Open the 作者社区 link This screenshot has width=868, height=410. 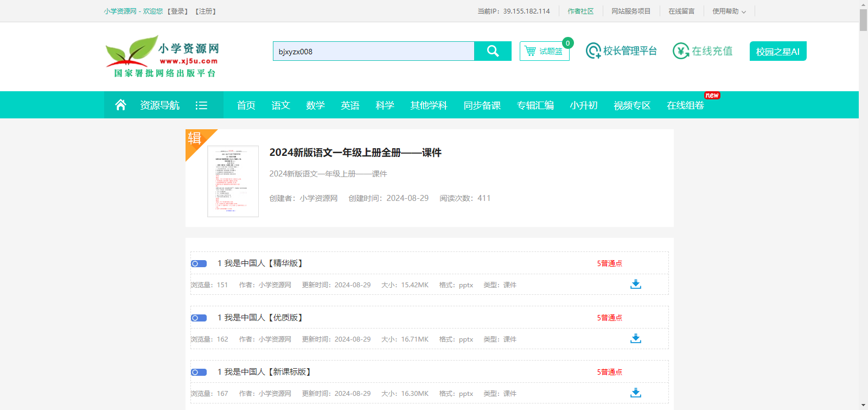[580, 11]
